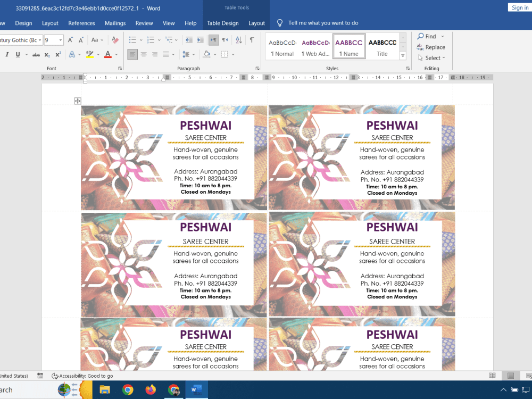The width and height of the screenshot is (532, 399).
Task: Apply superscript formatting
Action: pos(58,55)
